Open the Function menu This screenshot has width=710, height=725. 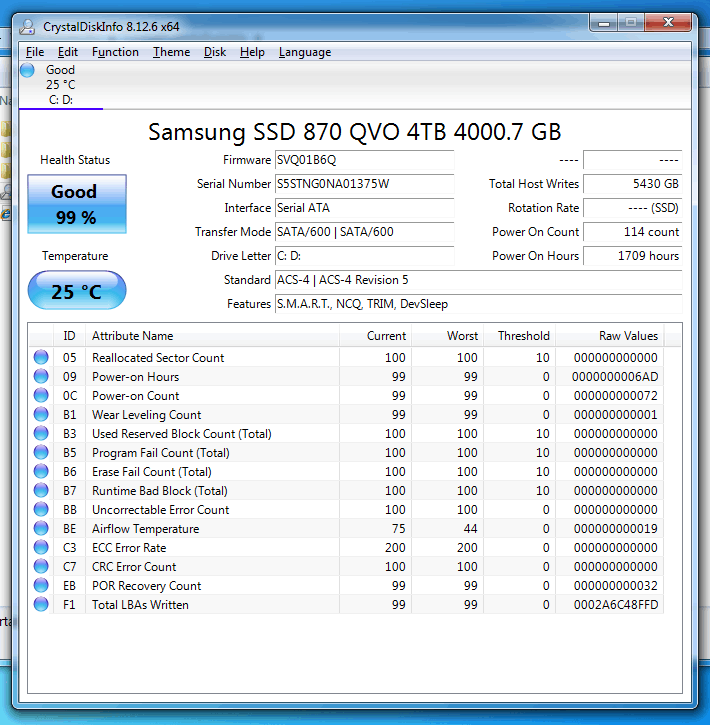pyautogui.click(x=115, y=52)
